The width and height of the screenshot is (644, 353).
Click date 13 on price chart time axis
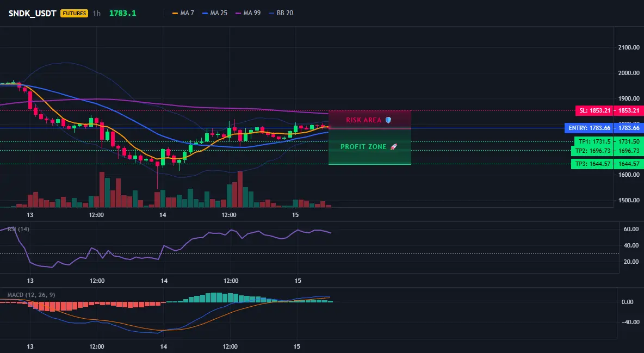point(30,215)
